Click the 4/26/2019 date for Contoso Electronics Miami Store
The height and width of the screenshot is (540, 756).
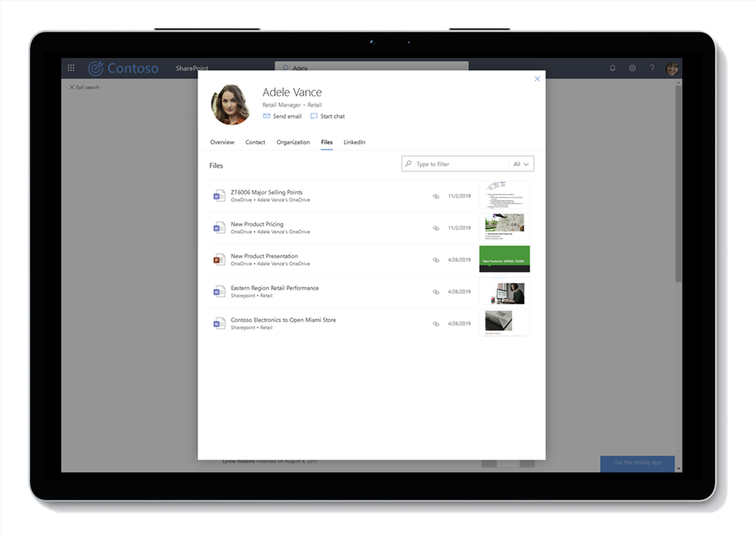click(x=459, y=323)
